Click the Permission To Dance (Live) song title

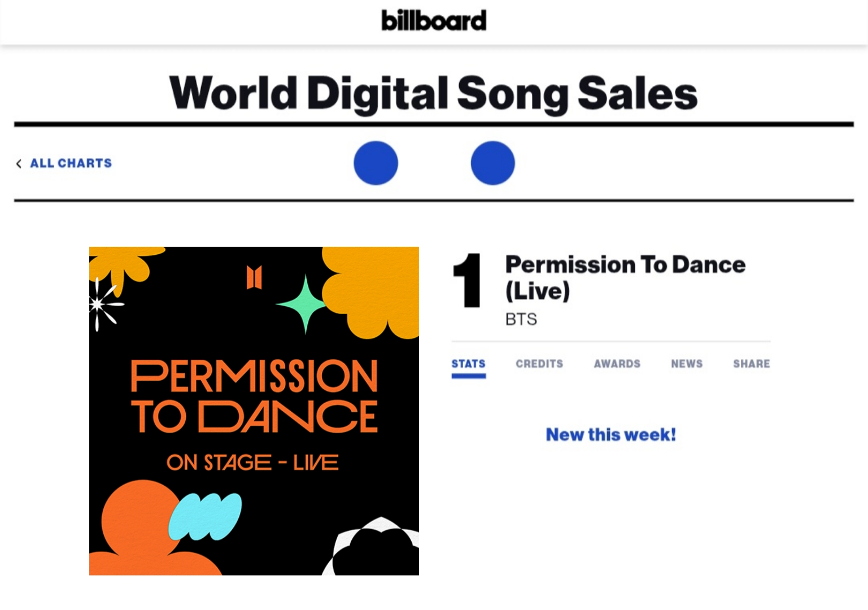click(625, 277)
